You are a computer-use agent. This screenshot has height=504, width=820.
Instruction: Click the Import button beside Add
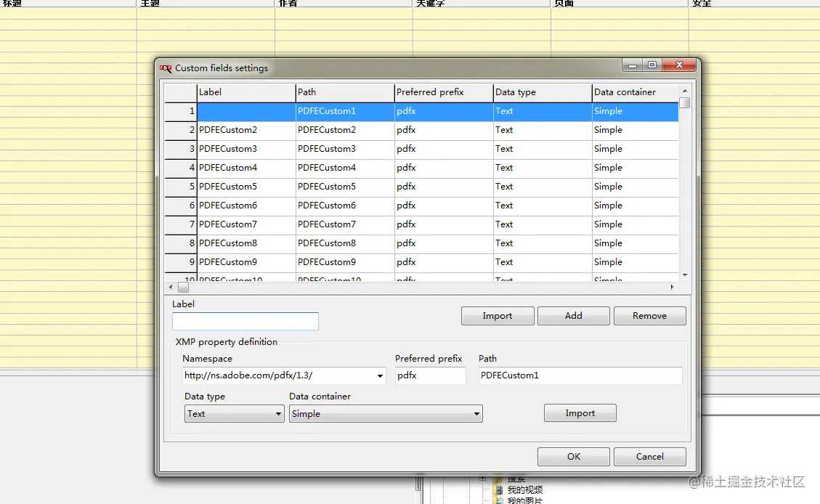pyautogui.click(x=498, y=316)
